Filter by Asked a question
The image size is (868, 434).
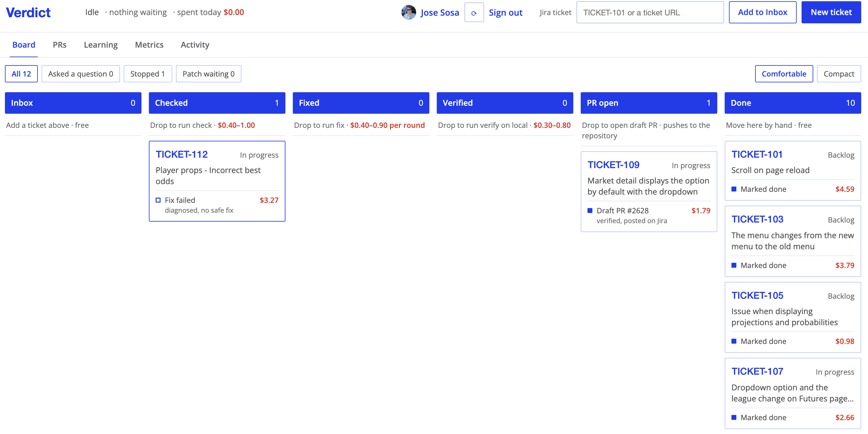coord(81,74)
